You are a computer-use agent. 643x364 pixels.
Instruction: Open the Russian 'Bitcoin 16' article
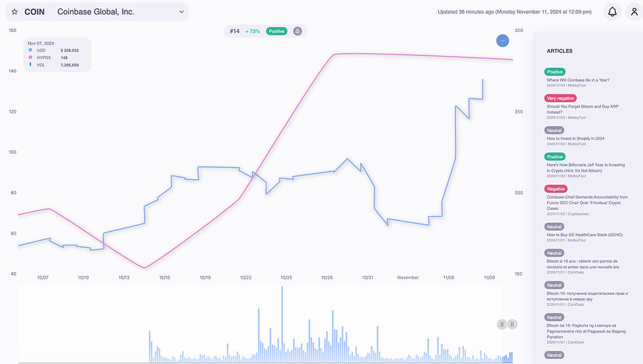coord(587,296)
